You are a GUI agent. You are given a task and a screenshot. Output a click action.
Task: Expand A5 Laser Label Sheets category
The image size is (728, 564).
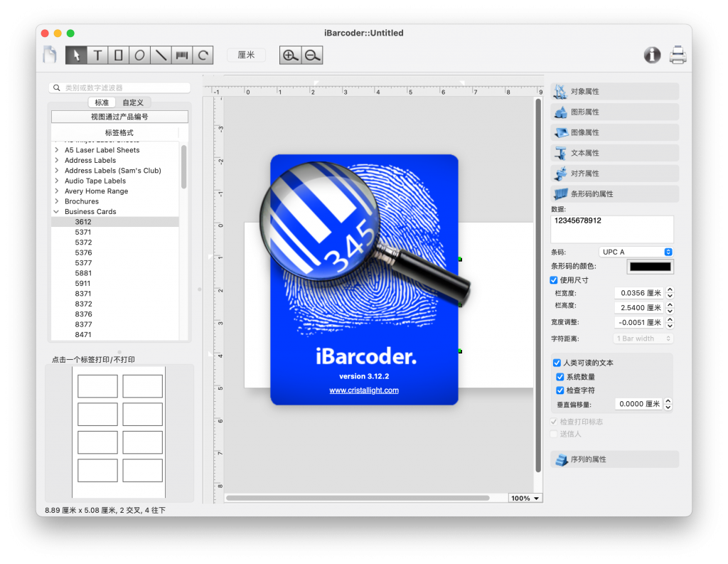tap(57, 150)
